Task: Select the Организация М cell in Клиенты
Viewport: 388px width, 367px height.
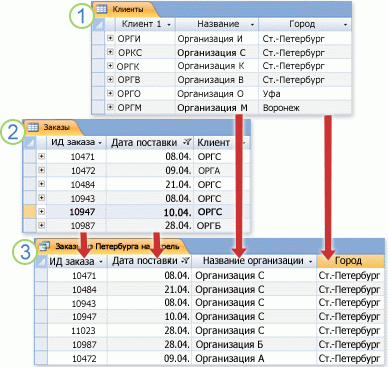Action: point(217,108)
